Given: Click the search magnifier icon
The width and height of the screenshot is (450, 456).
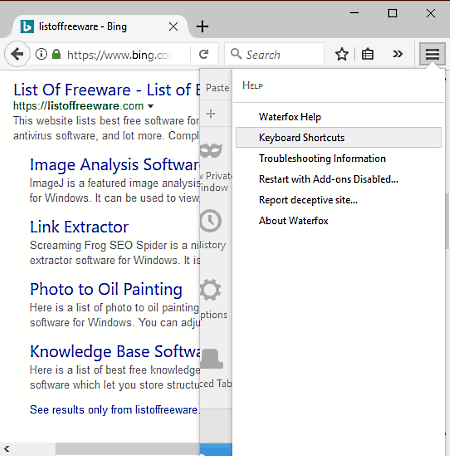Looking at the screenshot, I should 236,54.
